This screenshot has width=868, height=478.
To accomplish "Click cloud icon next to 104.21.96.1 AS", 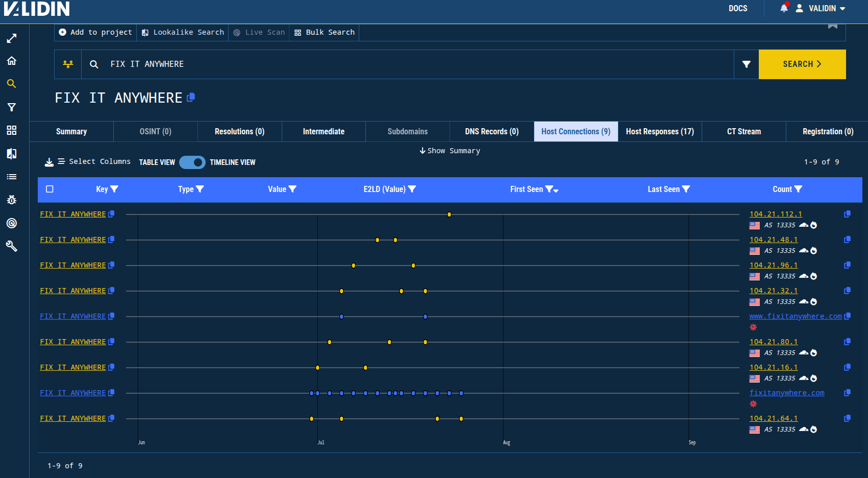I will pyautogui.click(x=804, y=276).
